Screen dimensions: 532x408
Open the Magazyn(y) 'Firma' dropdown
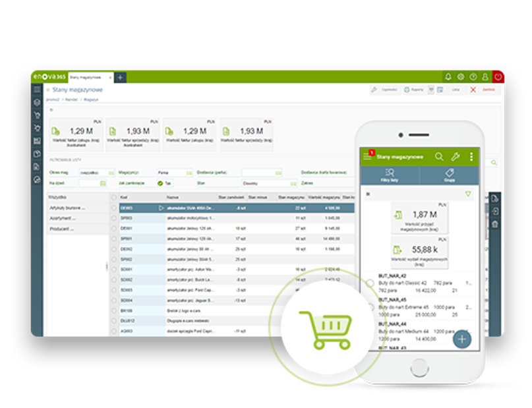coord(174,173)
